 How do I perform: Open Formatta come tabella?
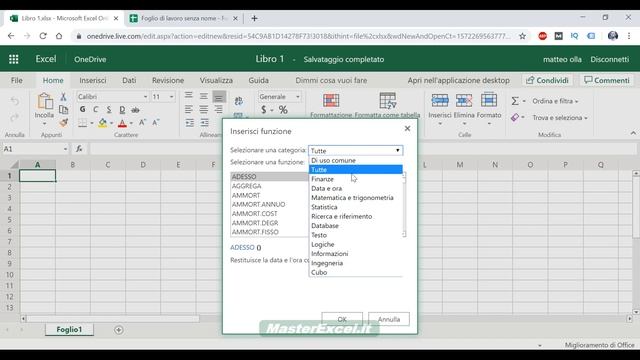click(387, 100)
